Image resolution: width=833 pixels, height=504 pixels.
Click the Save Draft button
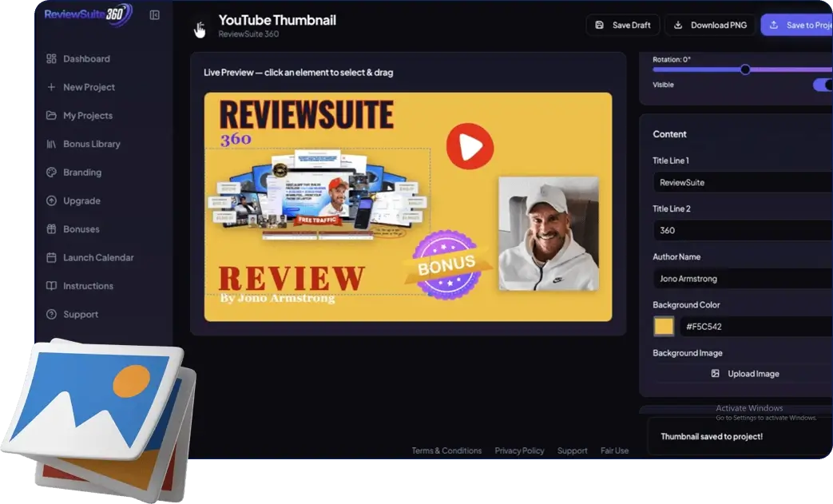pyautogui.click(x=622, y=25)
